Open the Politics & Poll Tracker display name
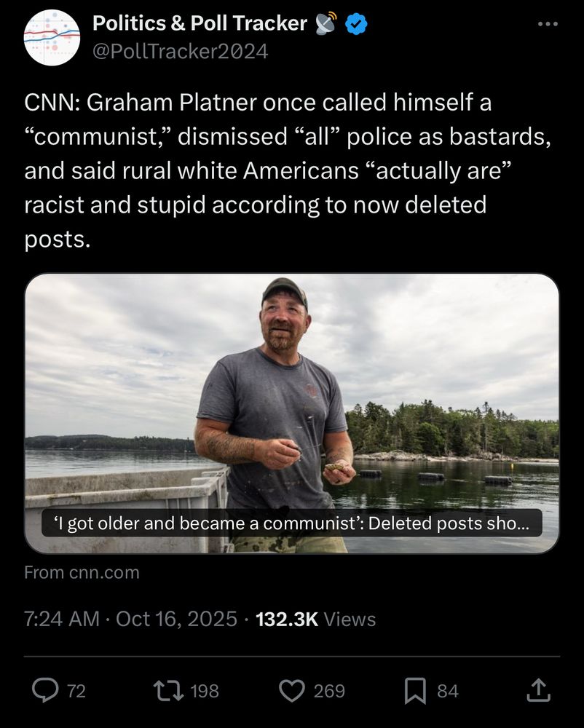Screen dimensions: 584x728 200,24
